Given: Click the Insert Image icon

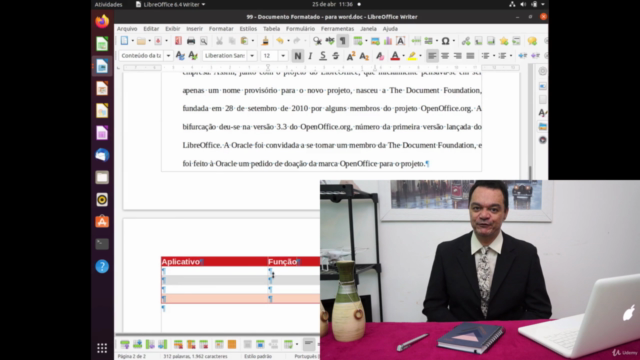Looking at the screenshot, I should click(x=375, y=41).
